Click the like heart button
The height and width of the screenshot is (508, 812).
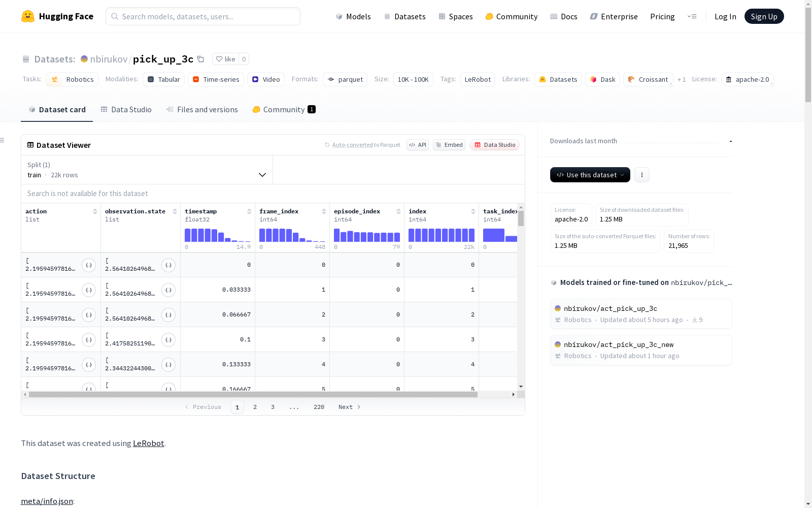(225, 59)
